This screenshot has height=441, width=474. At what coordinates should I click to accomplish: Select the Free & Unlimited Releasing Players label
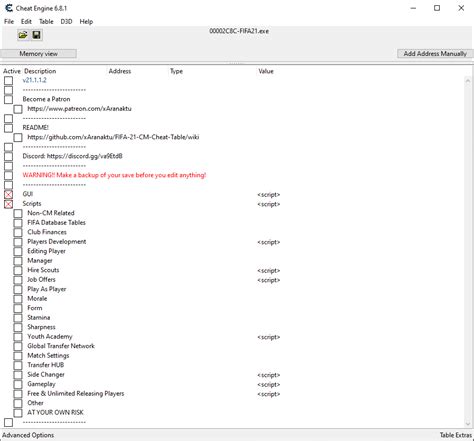76,394
